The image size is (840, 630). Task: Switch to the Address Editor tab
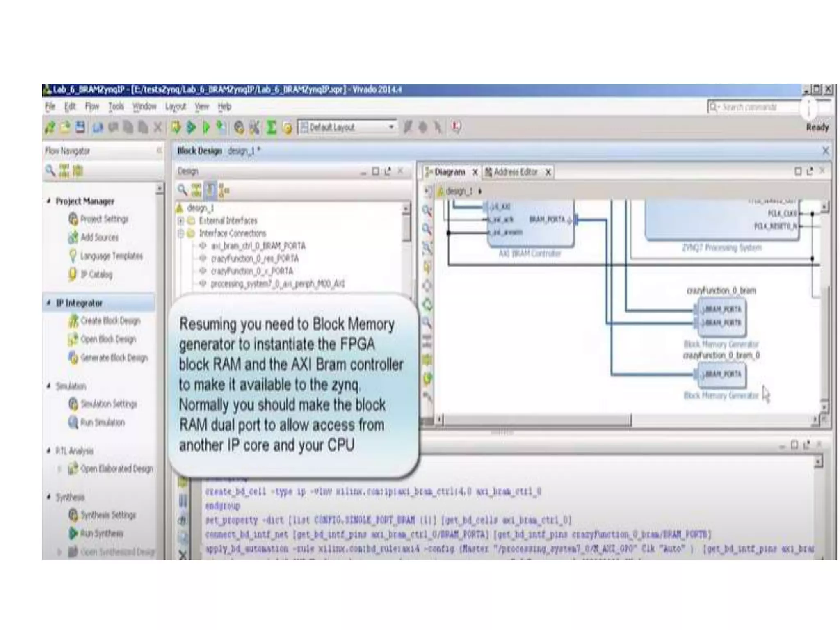point(515,172)
